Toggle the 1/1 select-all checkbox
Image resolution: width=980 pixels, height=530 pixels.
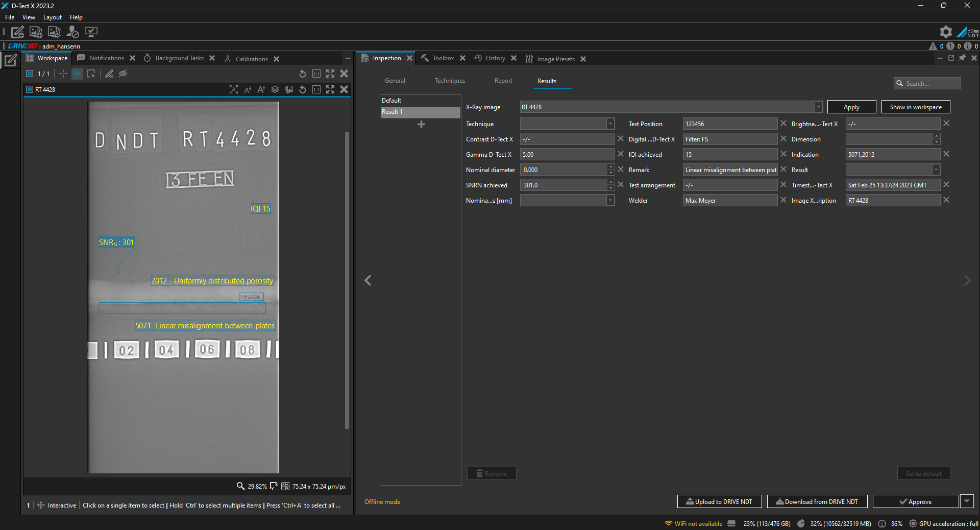pos(30,74)
